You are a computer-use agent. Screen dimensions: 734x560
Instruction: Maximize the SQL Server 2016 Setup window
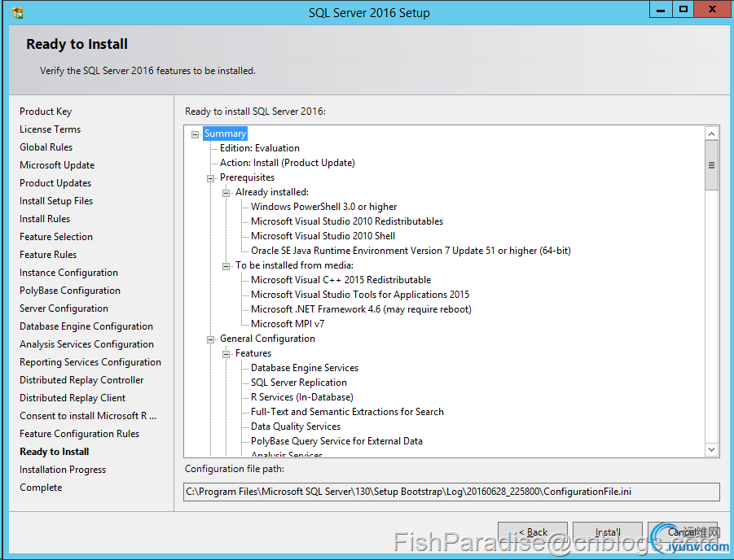[683, 9]
